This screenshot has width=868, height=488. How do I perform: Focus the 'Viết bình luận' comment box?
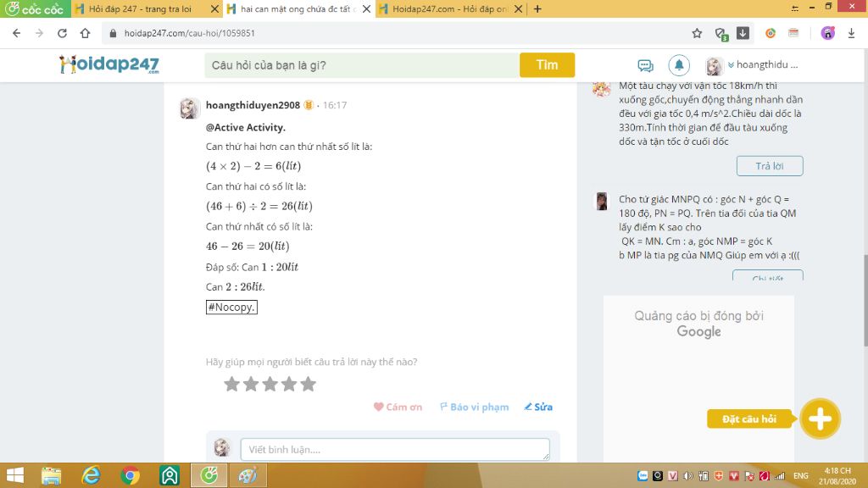[x=395, y=449]
